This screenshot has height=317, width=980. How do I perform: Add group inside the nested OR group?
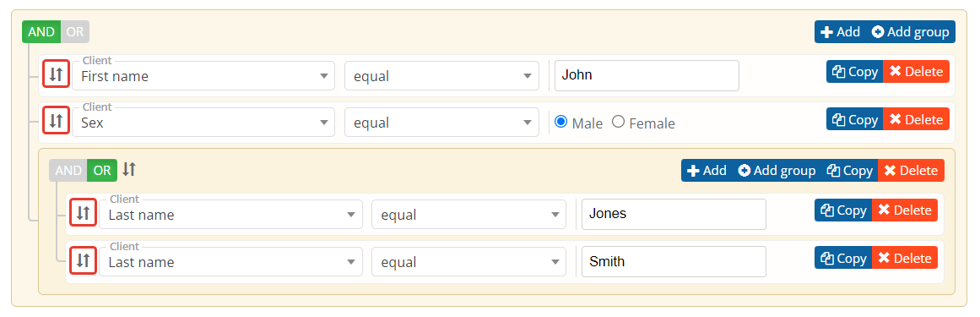tap(777, 171)
